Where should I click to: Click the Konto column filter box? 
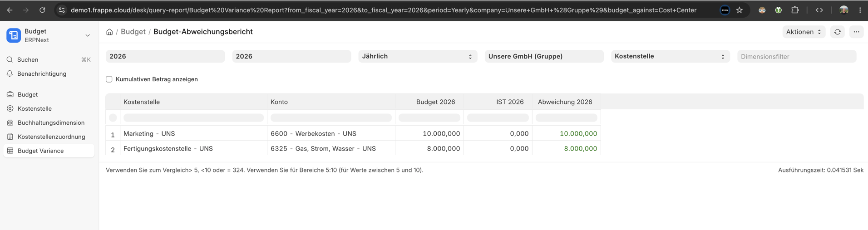(x=331, y=117)
